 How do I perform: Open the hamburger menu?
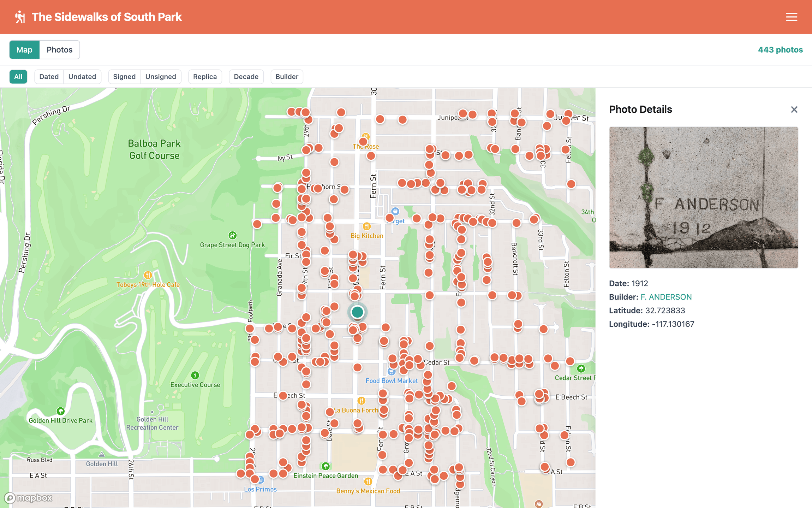[x=791, y=17]
